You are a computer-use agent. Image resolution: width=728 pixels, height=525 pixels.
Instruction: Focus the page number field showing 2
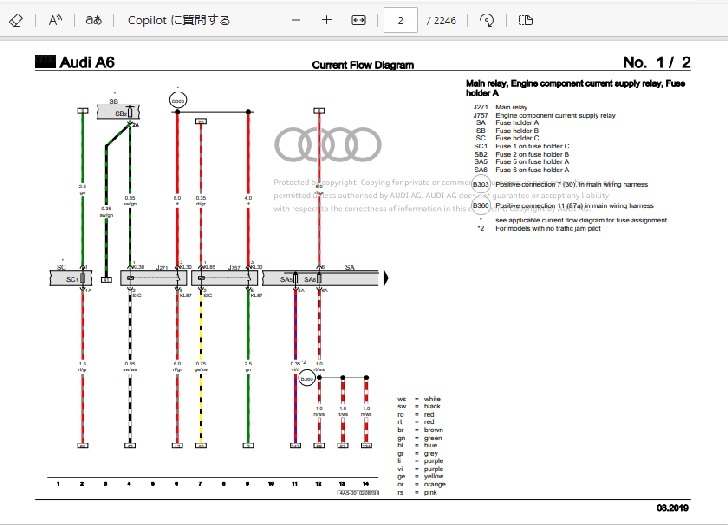coord(400,20)
